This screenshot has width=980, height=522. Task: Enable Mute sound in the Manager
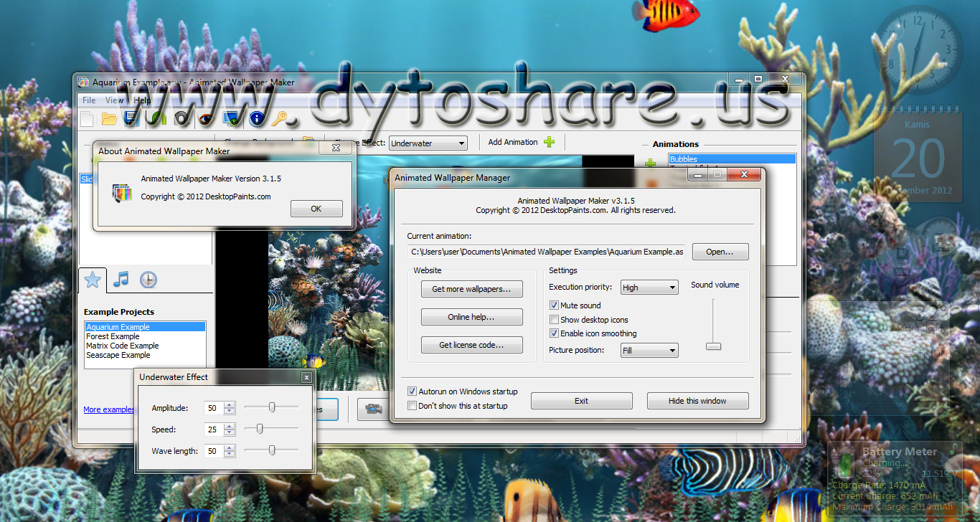[x=554, y=305]
